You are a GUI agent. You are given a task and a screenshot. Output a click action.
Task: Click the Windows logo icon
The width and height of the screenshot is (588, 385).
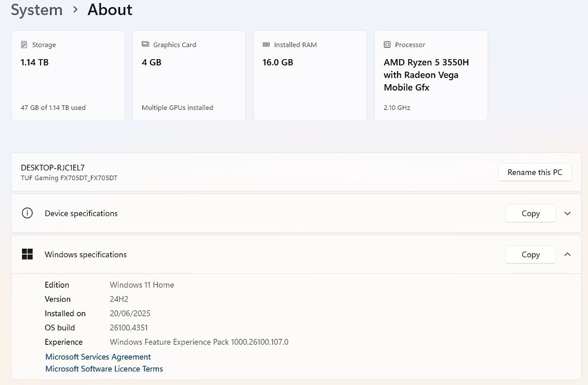28,255
